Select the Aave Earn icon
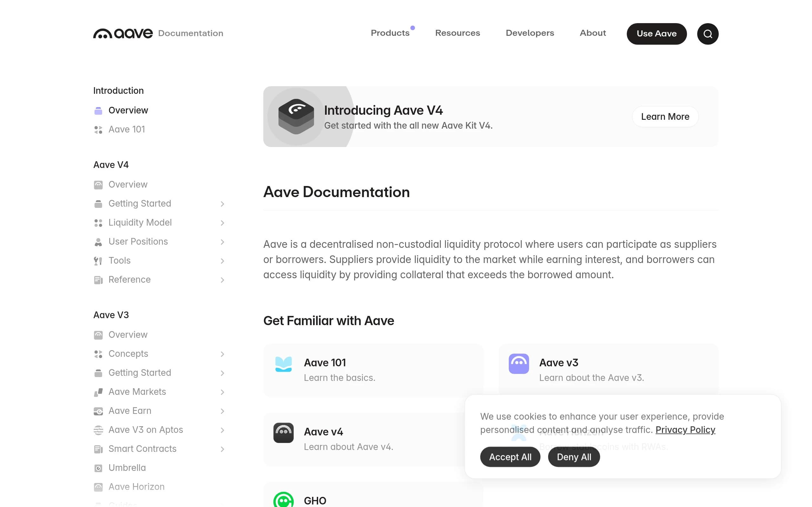Viewport: 812px width, 507px height. point(98,411)
